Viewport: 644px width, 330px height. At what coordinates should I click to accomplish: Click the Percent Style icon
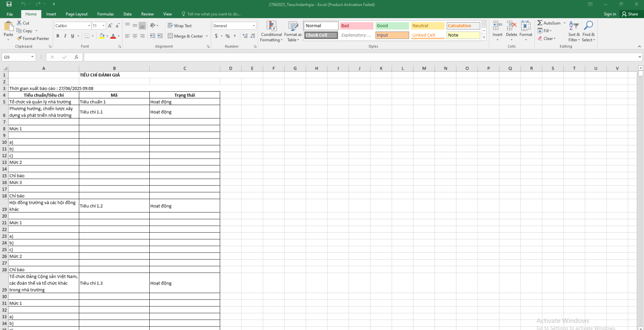(x=228, y=36)
